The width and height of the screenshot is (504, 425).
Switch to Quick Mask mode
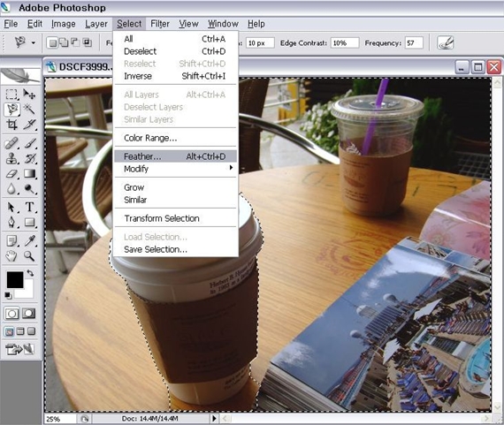28,314
